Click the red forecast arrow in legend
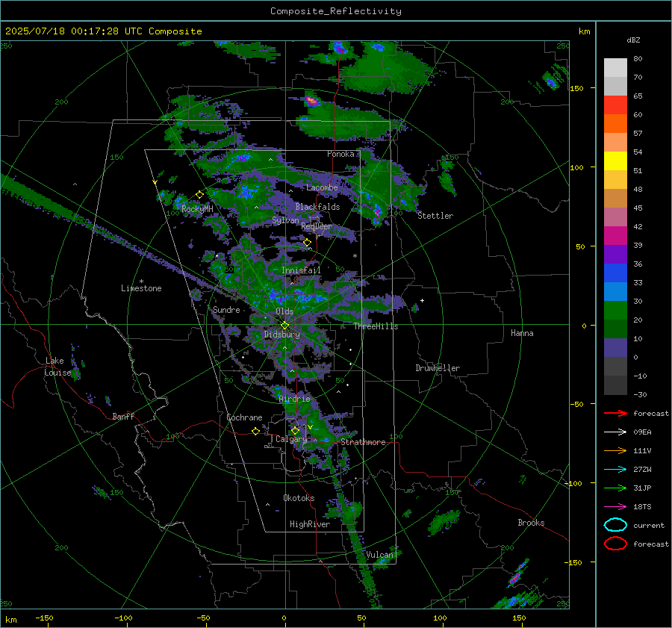The image size is (672, 628). 615,413
